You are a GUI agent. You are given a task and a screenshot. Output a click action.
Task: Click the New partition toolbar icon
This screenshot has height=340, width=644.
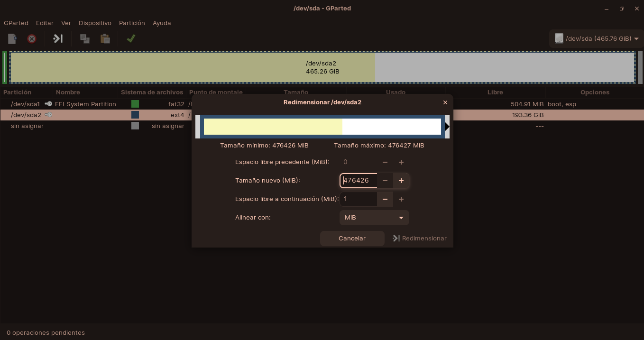[x=12, y=39]
